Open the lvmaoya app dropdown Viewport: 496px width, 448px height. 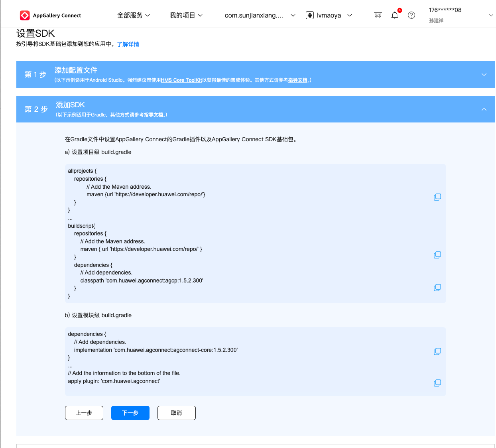(329, 15)
